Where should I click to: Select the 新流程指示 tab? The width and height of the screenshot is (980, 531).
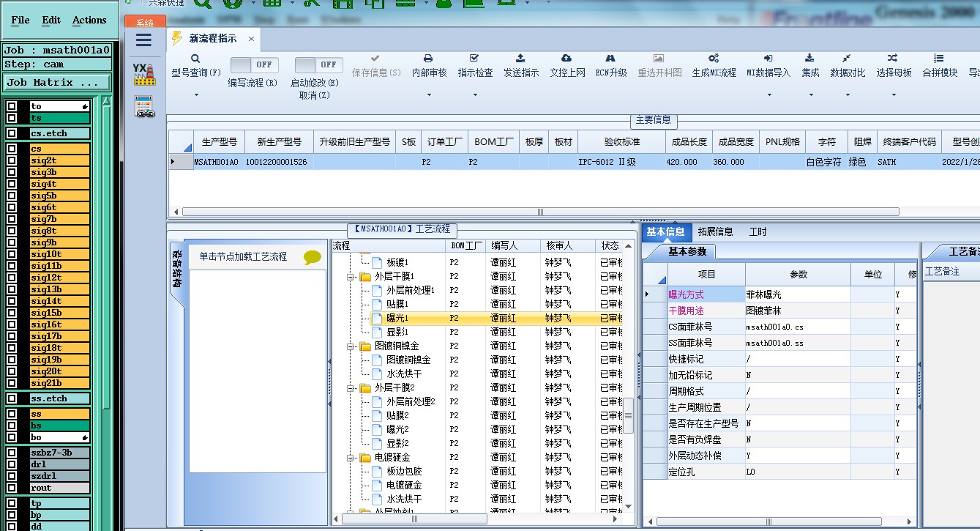tap(212, 39)
